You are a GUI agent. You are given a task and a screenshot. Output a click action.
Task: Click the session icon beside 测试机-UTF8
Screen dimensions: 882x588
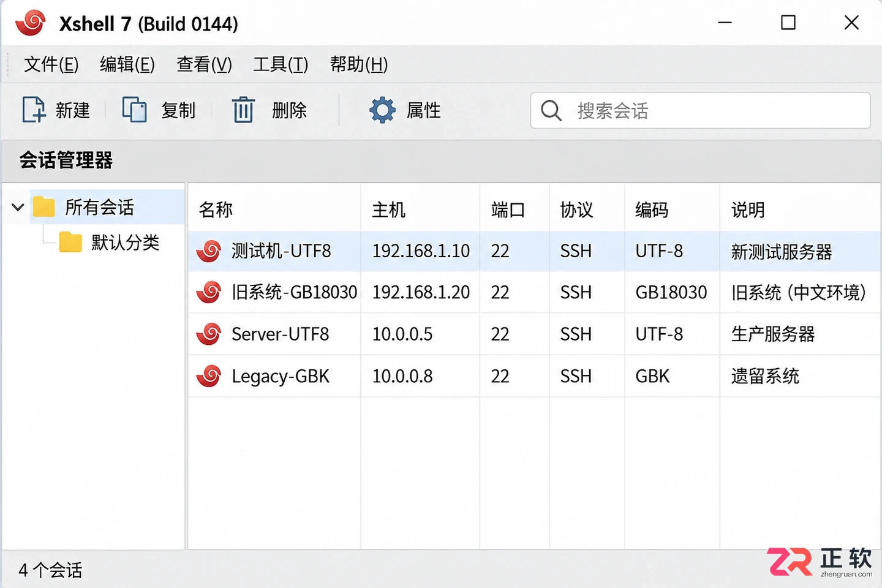point(209,251)
